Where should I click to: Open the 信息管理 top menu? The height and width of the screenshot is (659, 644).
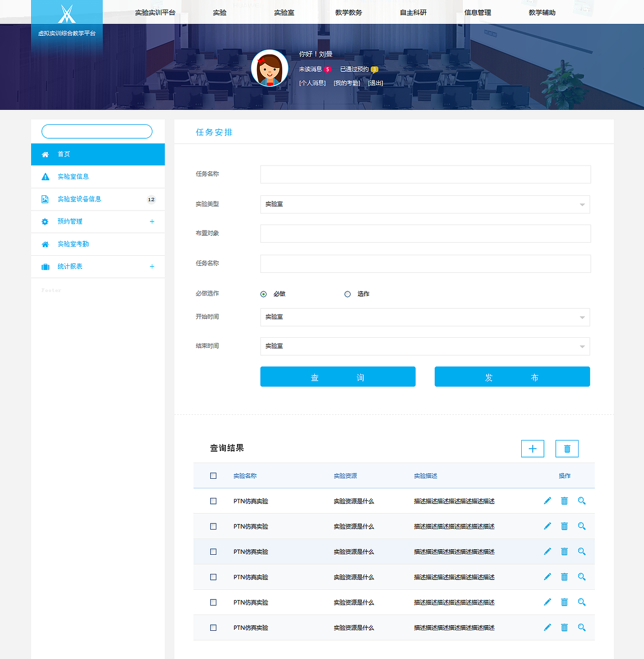pos(477,13)
